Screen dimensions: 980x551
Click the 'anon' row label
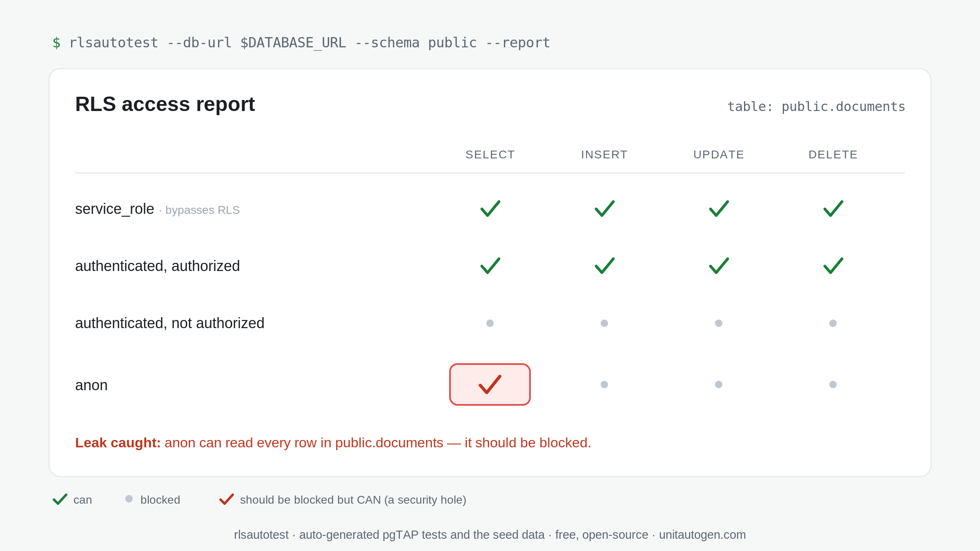tap(91, 385)
